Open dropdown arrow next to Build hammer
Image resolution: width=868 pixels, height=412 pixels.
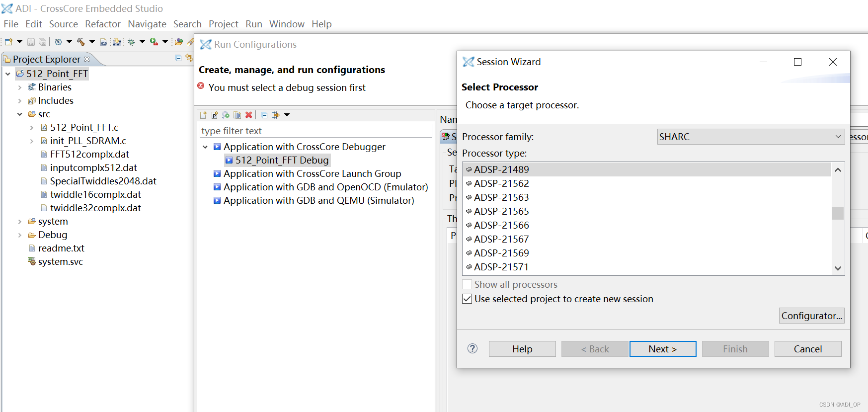[92, 42]
